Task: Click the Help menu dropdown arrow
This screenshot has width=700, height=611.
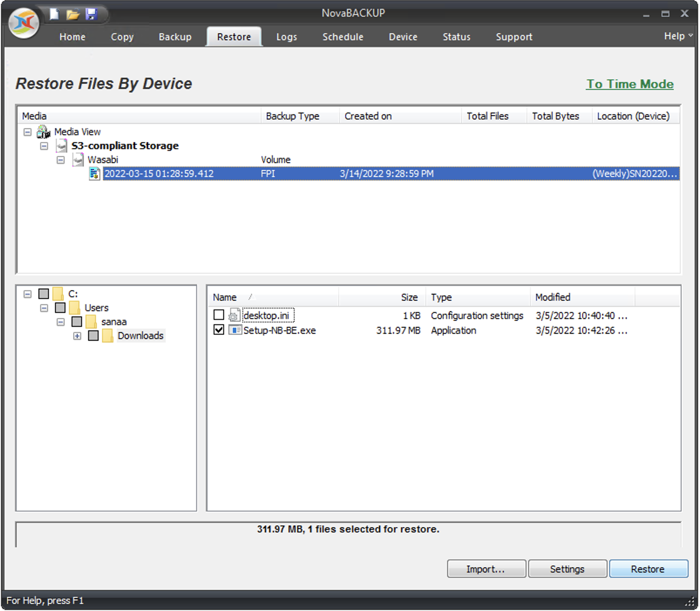Action: click(x=690, y=35)
